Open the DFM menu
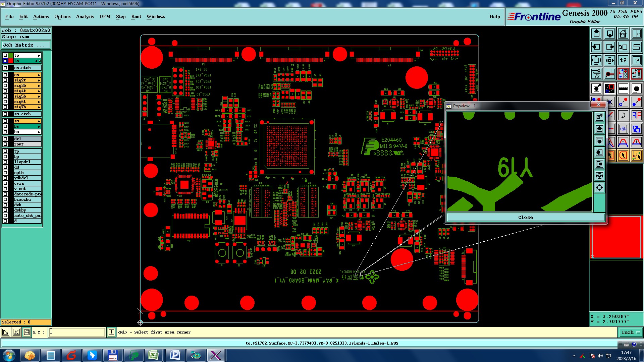 point(105,16)
